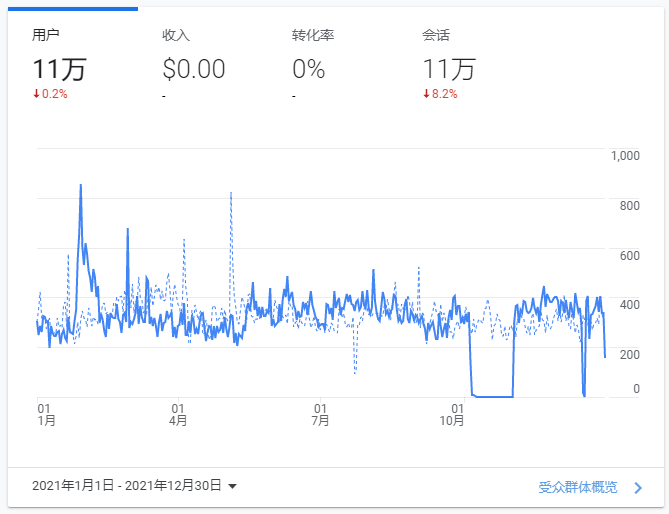This screenshot has width=669, height=514.
Task: Click the chevron right of 受众群体概览
Action: [637, 488]
